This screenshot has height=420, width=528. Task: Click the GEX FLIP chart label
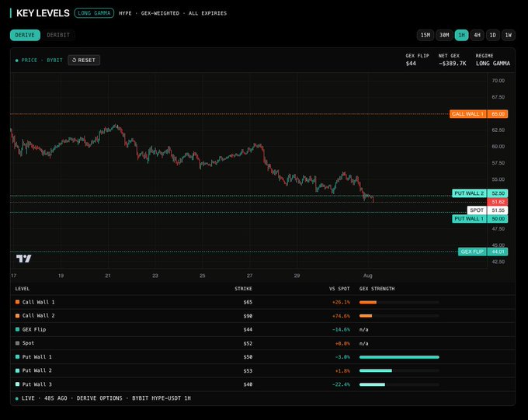tap(472, 252)
